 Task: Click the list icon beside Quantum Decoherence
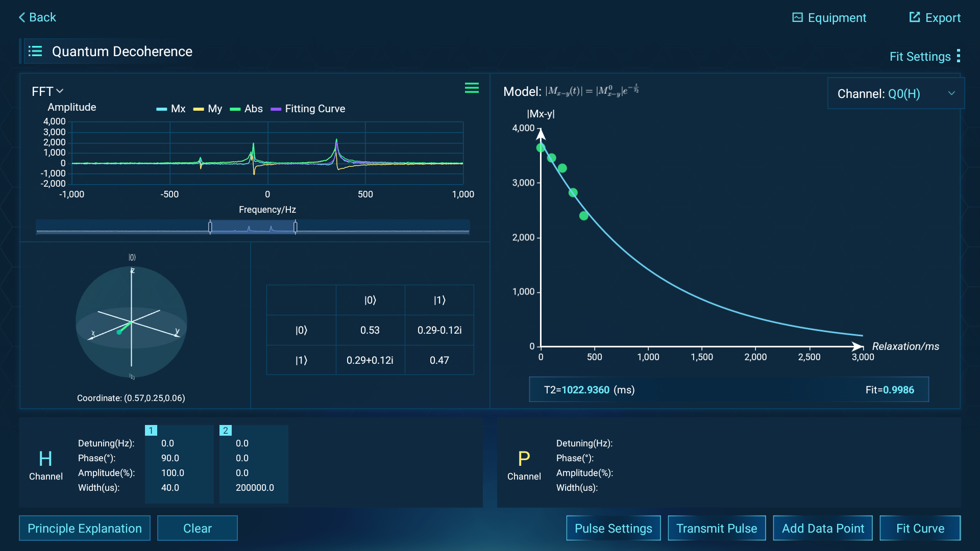(35, 51)
